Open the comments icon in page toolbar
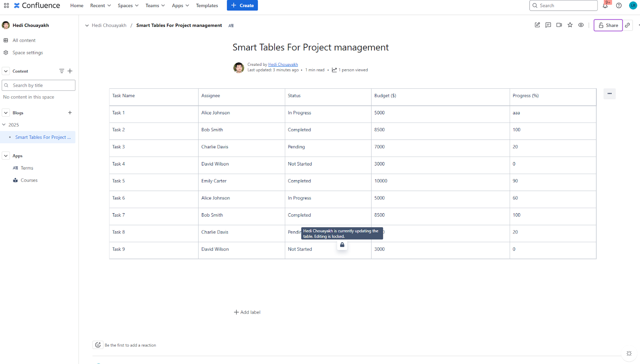640x364 pixels. tap(548, 25)
